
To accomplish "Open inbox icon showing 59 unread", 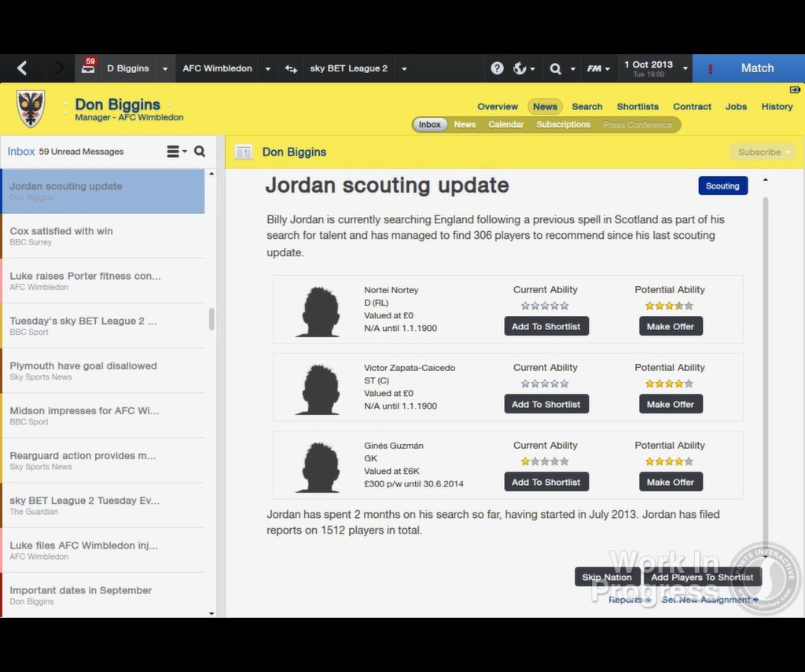I will tap(88, 67).
